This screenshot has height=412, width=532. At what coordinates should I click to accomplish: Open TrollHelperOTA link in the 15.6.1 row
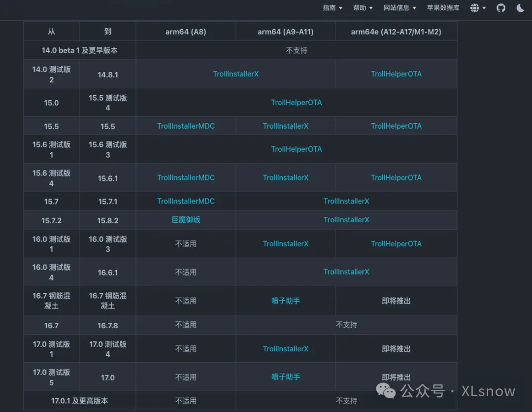tap(396, 177)
